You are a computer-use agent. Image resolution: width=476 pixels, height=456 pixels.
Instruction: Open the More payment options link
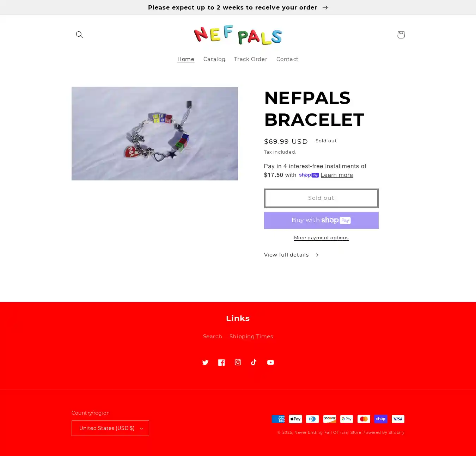(321, 238)
